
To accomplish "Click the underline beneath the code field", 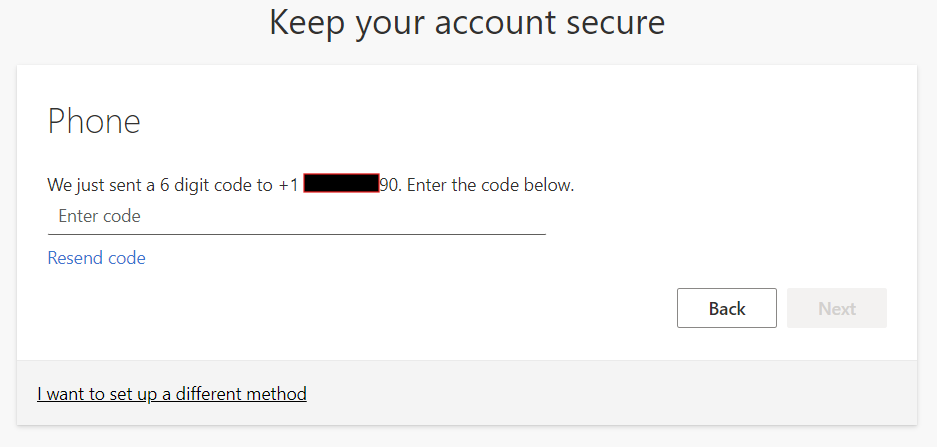I will (296, 234).
